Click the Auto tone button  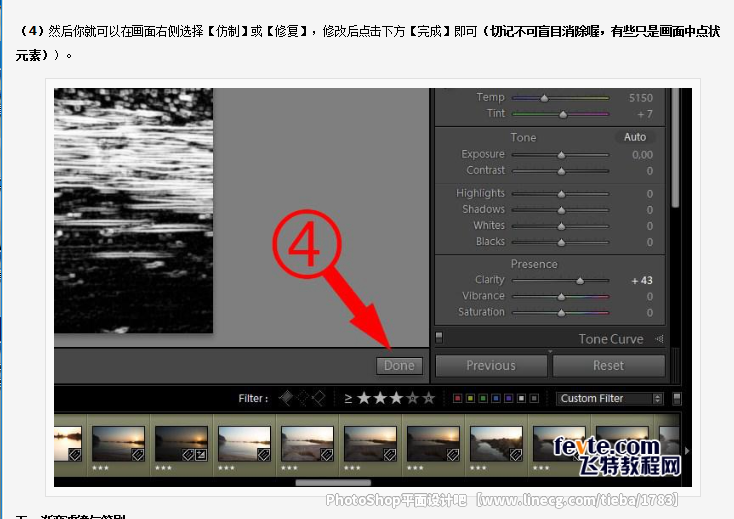coord(635,137)
